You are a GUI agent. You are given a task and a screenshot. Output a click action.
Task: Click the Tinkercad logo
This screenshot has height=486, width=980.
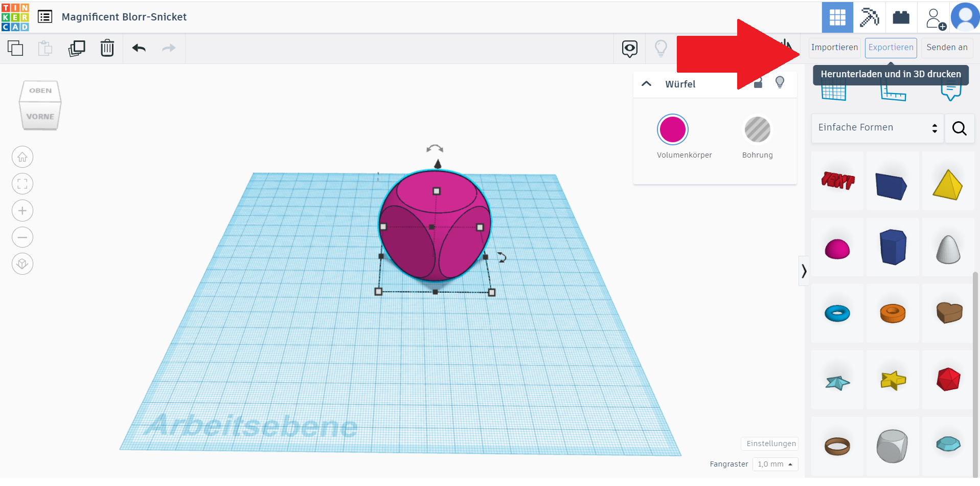click(x=15, y=17)
